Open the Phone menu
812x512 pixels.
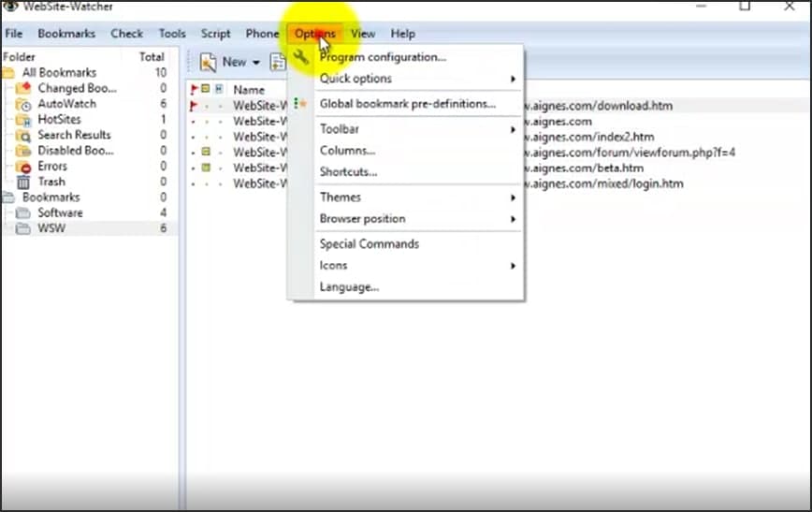262,34
